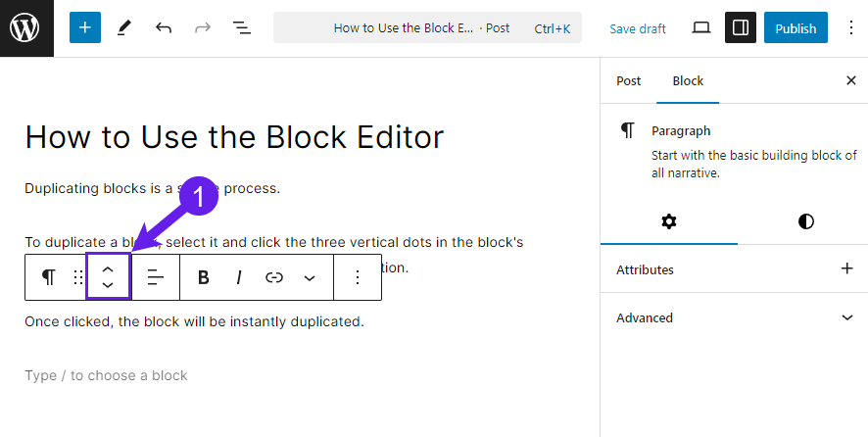Image resolution: width=868 pixels, height=437 pixels.
Task: Select the Tools pencil icon
Action: point(124,27)
